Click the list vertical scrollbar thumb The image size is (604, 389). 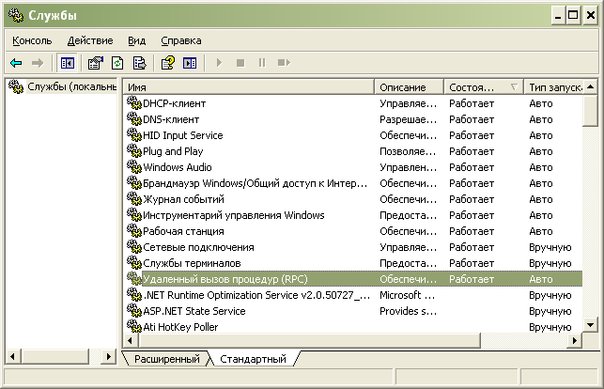(590, 111)
